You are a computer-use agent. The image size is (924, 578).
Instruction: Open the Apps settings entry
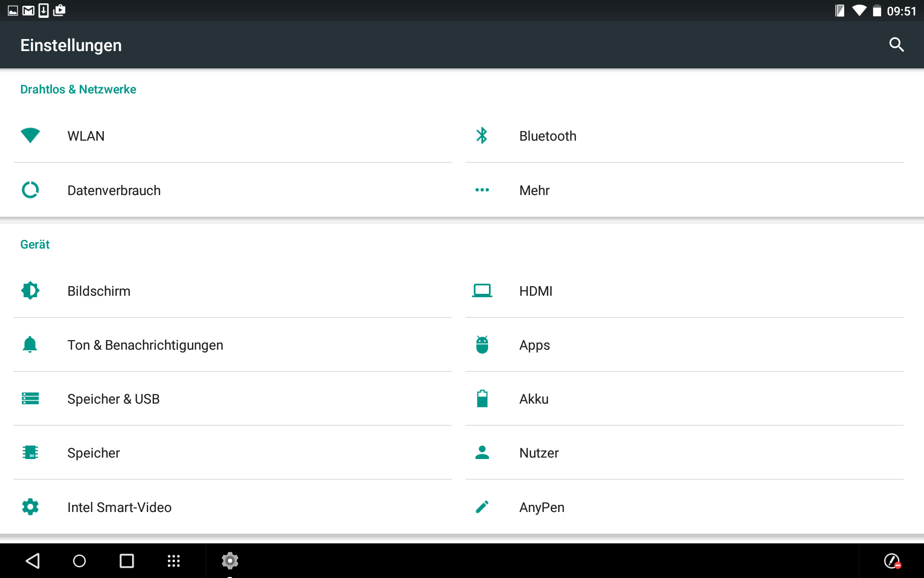[x=684, y=345]
